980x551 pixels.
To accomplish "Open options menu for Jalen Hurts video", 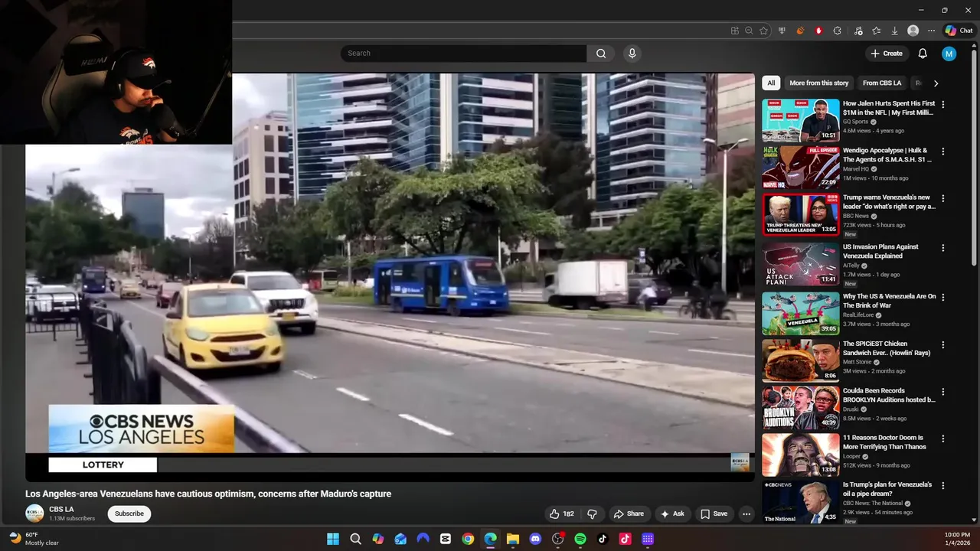I will 943,104.
